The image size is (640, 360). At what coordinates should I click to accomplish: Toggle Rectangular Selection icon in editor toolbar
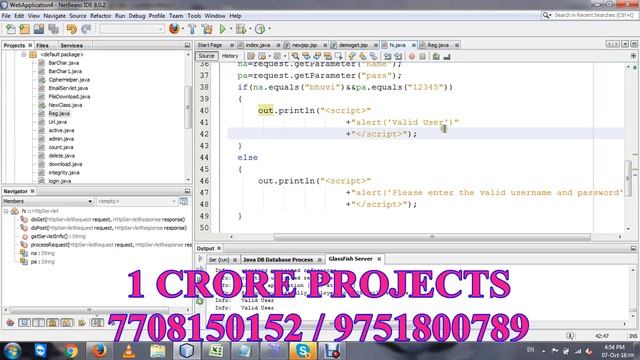(339, 56)
